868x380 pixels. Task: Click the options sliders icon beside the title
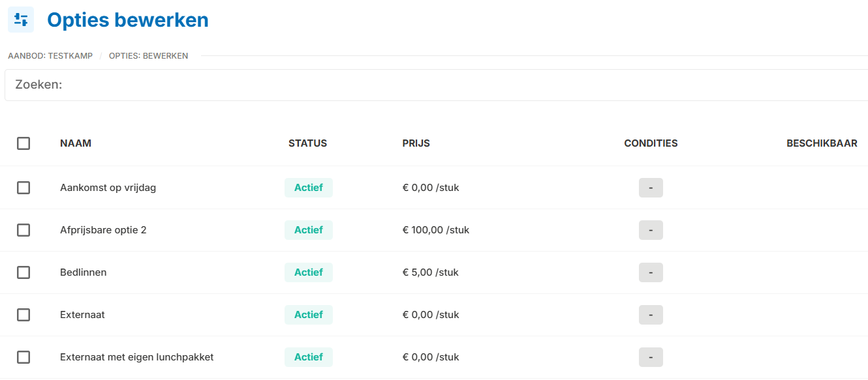pyautogui.click(x=21, y=20)
